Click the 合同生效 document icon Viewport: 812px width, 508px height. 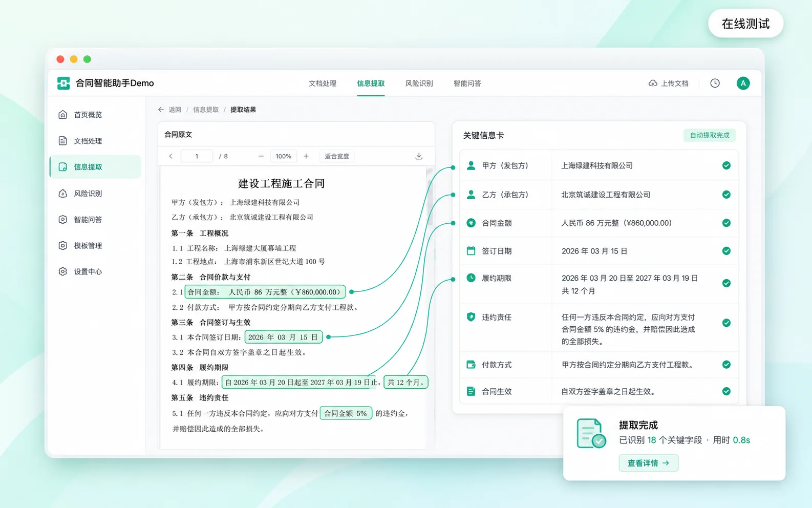[x=471, y=391]
